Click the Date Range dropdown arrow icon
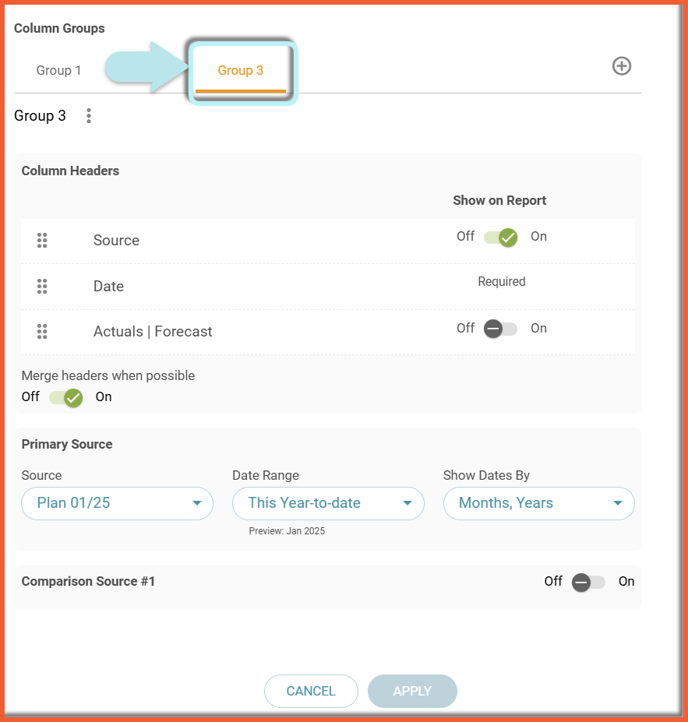 407,503
